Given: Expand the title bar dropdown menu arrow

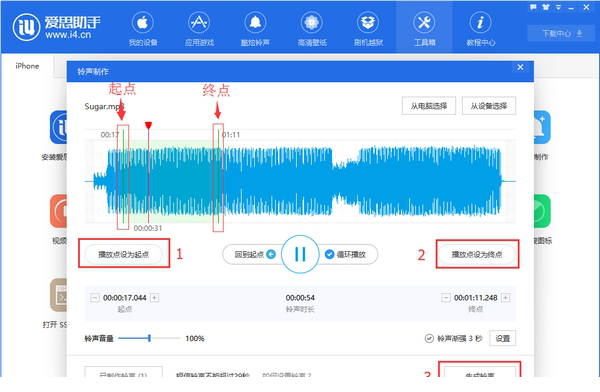Looking at the screenshot, I should tap(558, 7).
